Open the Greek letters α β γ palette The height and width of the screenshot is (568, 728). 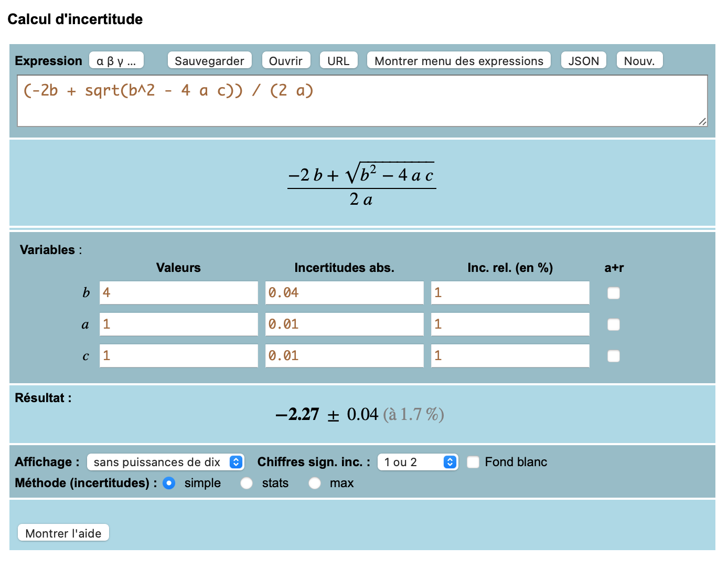click(116, 61)
